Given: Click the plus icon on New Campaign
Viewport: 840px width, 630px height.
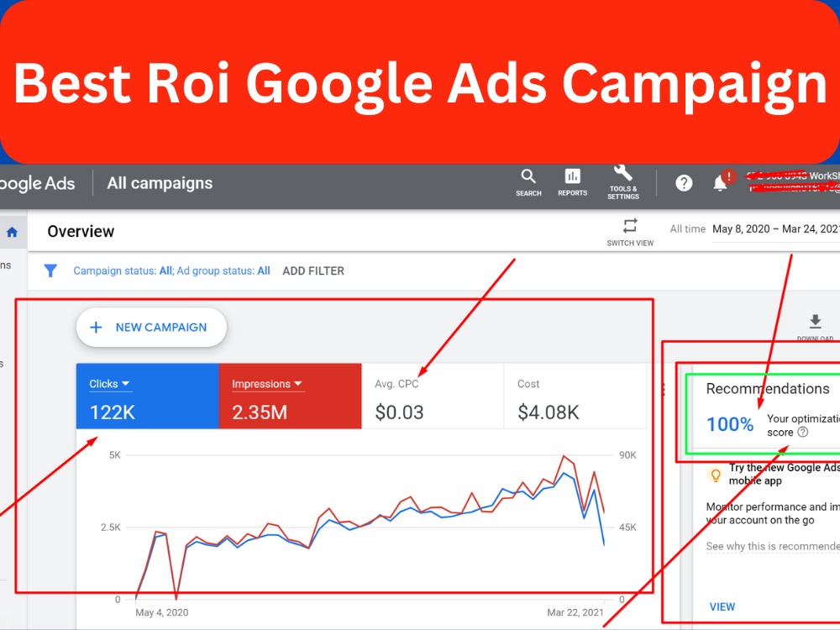Looking at the screenshot, I should click(x=96, y=328).
